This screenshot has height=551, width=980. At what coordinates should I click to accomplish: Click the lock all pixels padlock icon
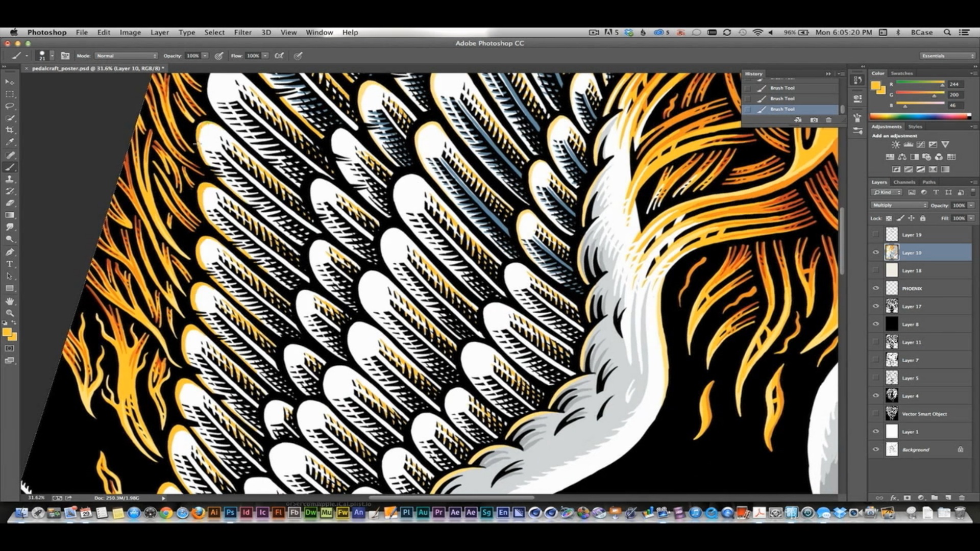[x=923, y=218]
